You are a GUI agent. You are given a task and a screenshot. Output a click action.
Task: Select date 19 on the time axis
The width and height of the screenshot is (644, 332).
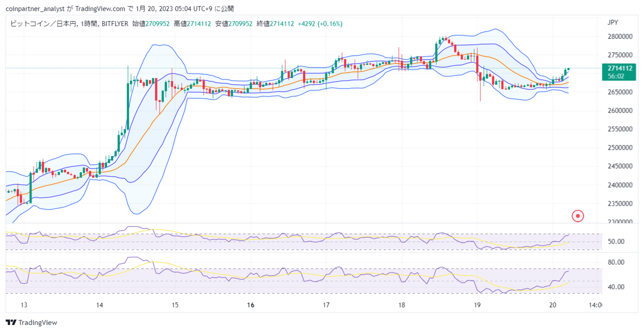coord(477,305)
